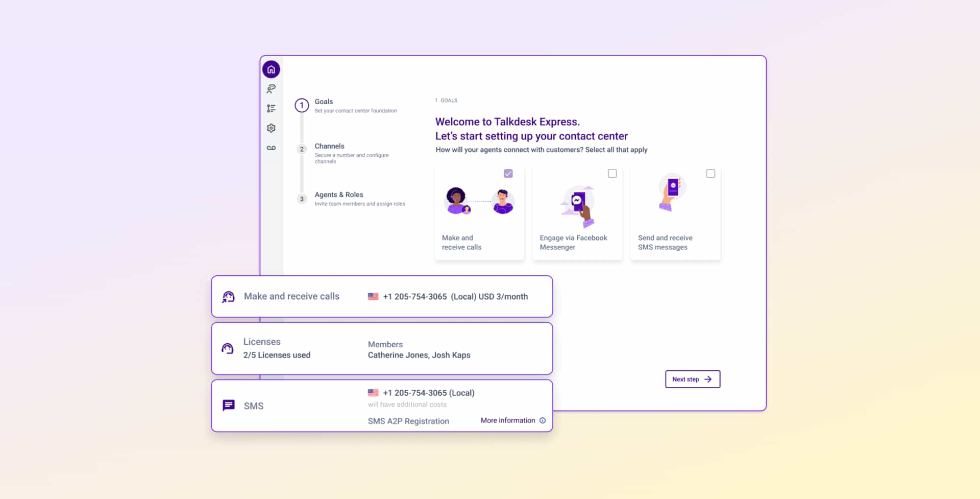Select the Facebook Messenger illustration card
Image resolution: width=980 pixels, height=499 pixels.
pos(577,213)
